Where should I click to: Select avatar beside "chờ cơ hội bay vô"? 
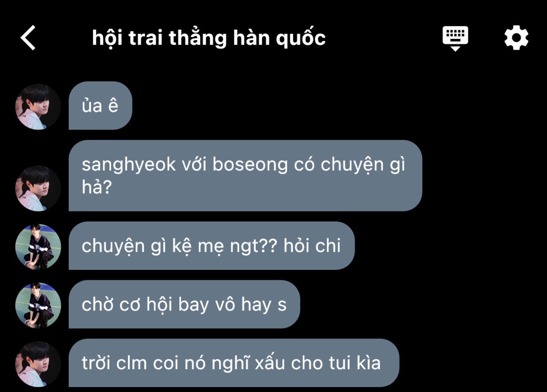coord(38,305)
